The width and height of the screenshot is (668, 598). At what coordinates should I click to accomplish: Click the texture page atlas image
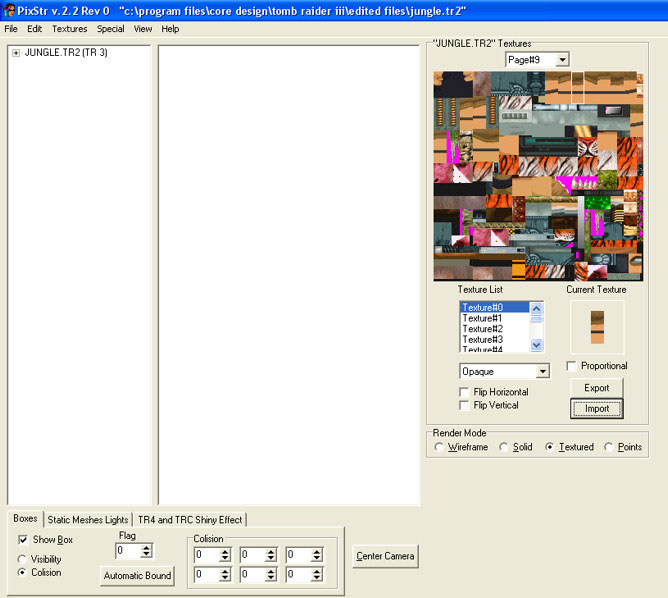[x=538, y=176]
